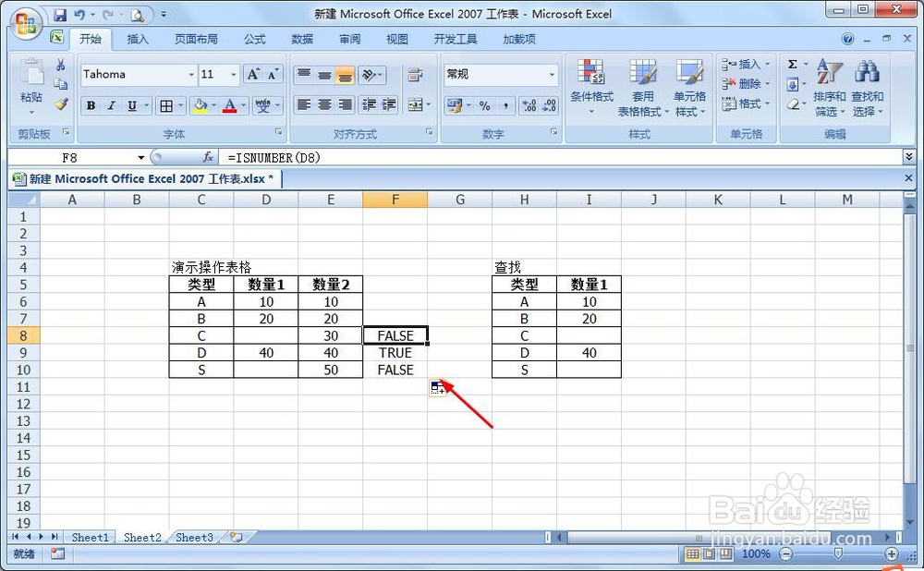Toggle Bold formatting
The height and width of the screenshot is (571, 924).
coord(90,104)
